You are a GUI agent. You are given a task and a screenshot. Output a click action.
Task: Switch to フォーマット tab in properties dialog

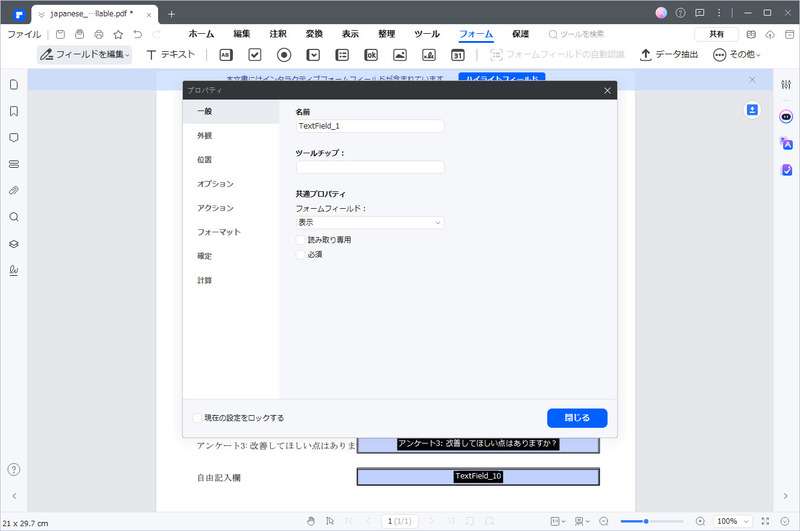[231, 232]
